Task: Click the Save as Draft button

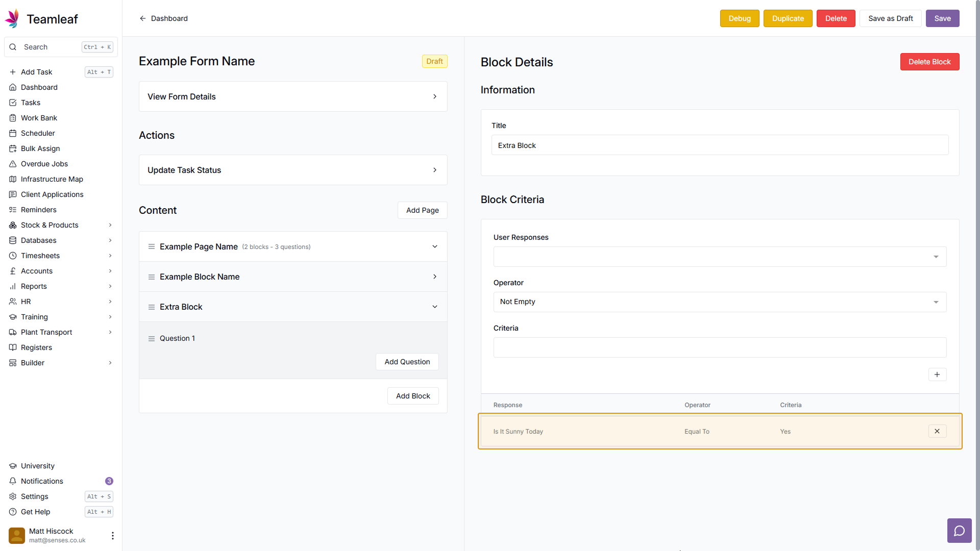Action: 890,18
